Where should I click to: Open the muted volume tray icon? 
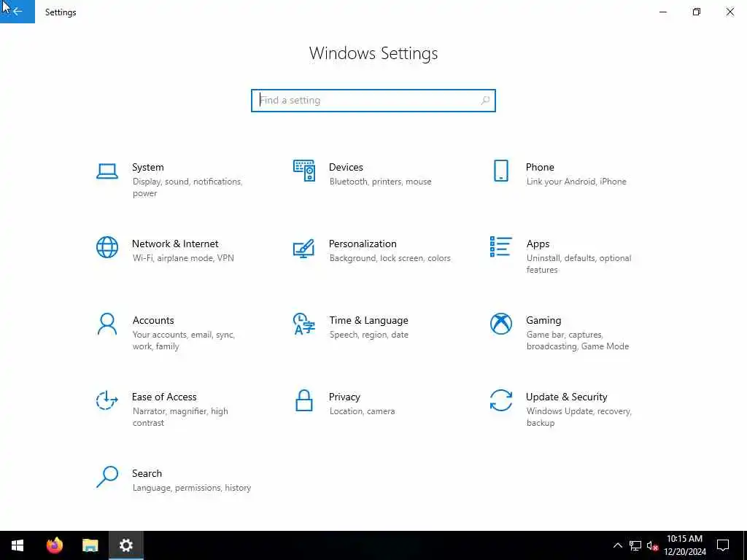(x=652, y=545)
